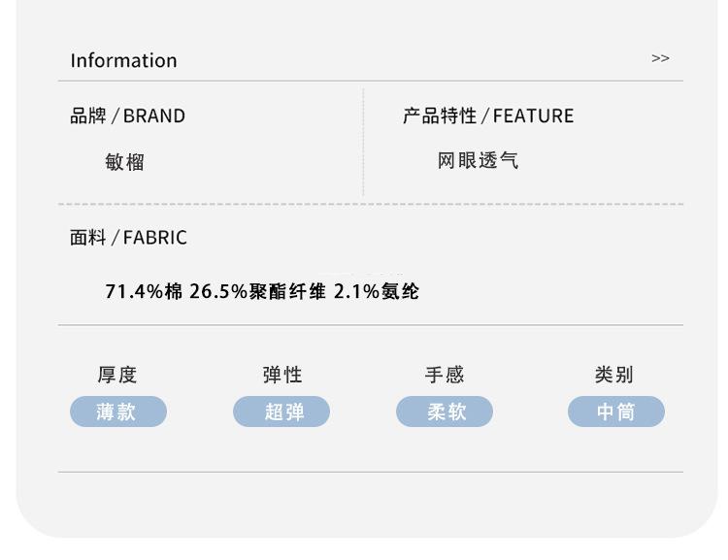Click the 网眼透气 feature value
The height and width of the screenshot is (560, 728).
[478, 161]
